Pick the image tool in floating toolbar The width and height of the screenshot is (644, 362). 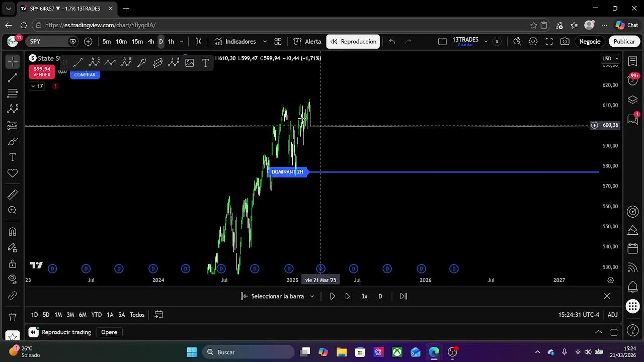pos(190,63)
